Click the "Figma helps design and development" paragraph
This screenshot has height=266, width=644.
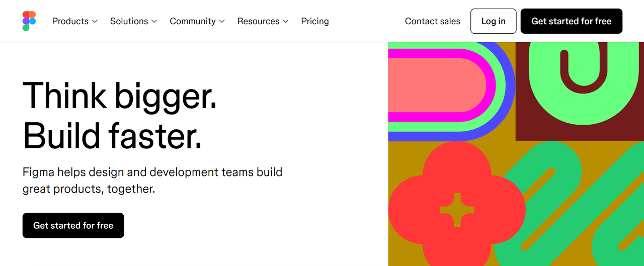coord(152,181)
